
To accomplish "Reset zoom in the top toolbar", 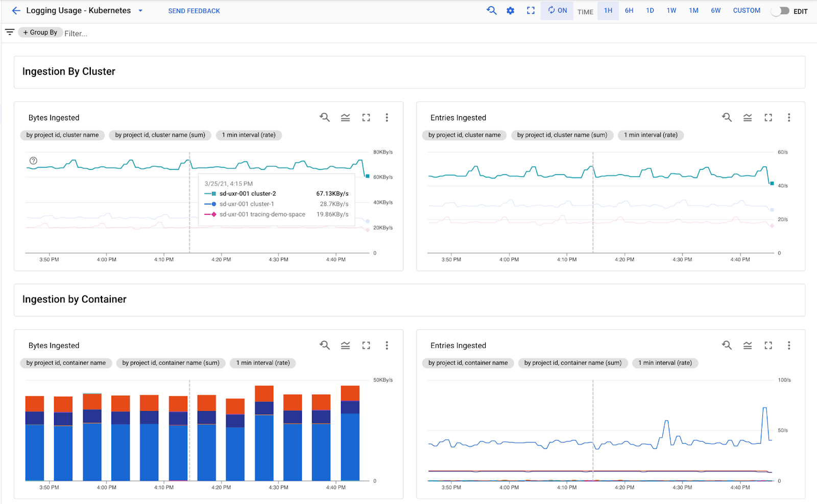I will tap(491, 10).
